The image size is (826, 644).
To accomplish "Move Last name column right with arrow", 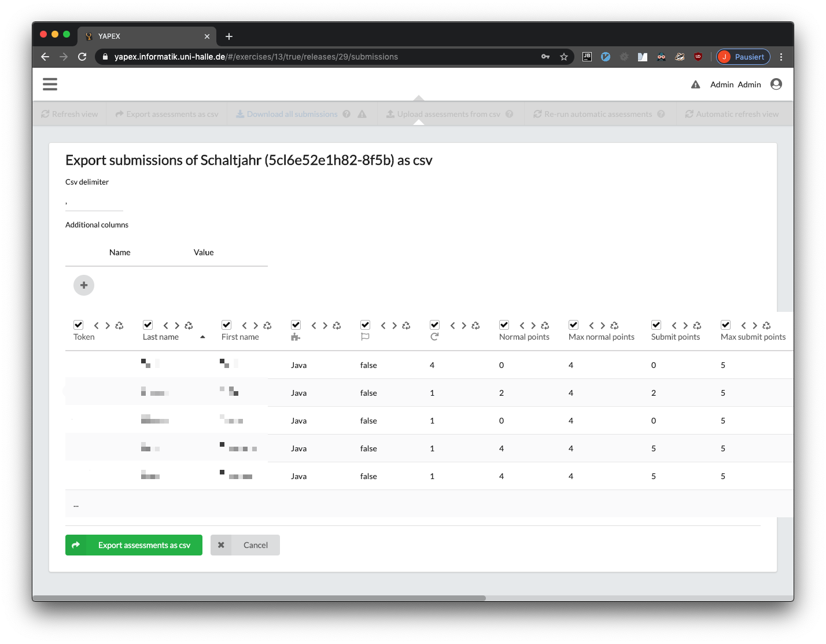I will (177, 326).
